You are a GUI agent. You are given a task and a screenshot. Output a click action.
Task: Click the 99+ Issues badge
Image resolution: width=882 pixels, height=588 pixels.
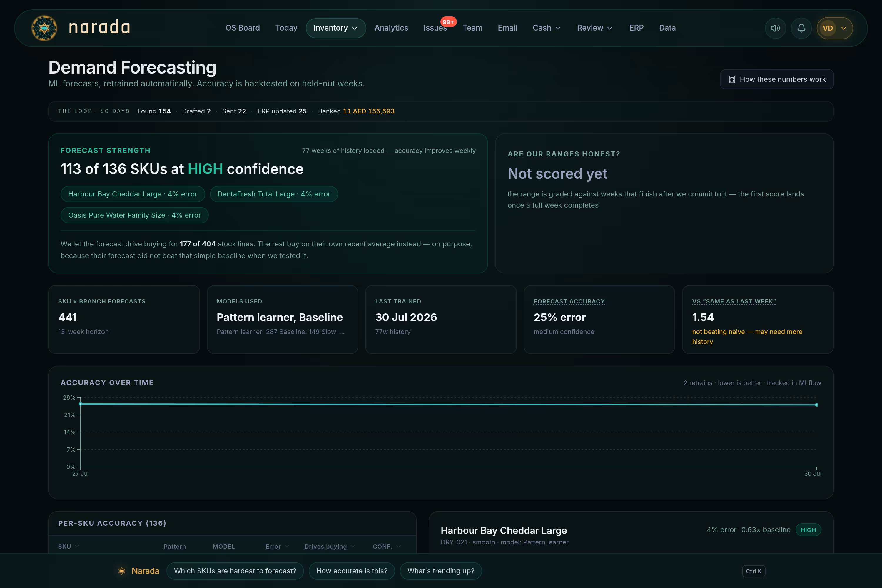coord(448,22)
